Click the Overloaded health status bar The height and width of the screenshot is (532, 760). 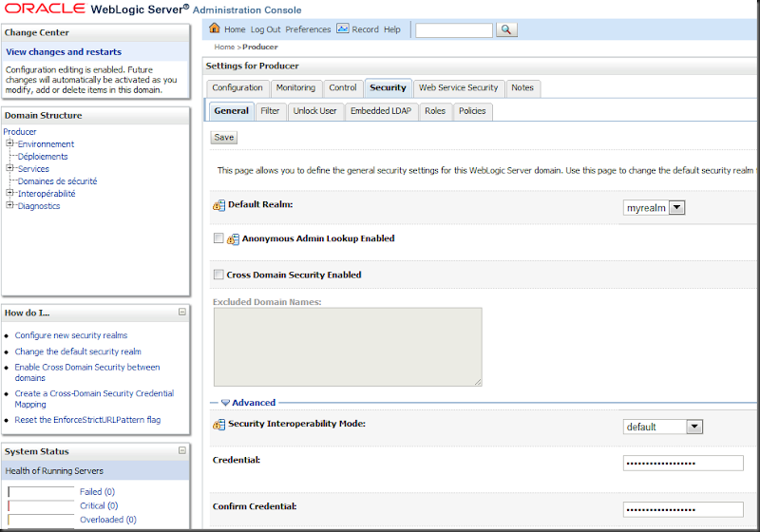[x=41, y=520]
